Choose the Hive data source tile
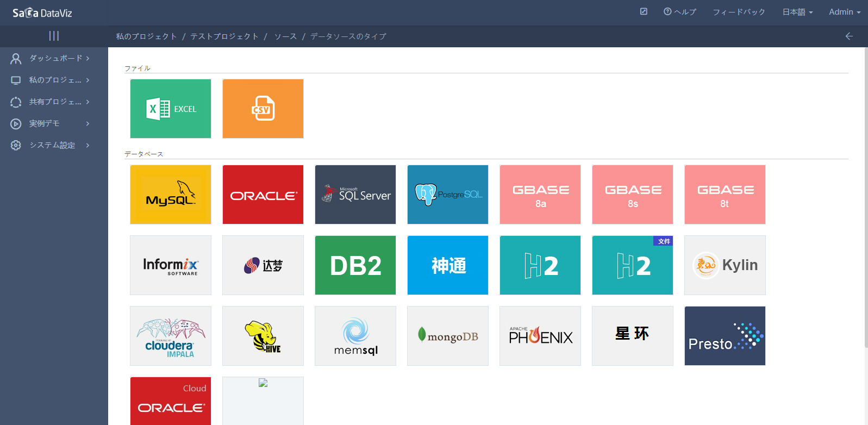 [263, 336]
